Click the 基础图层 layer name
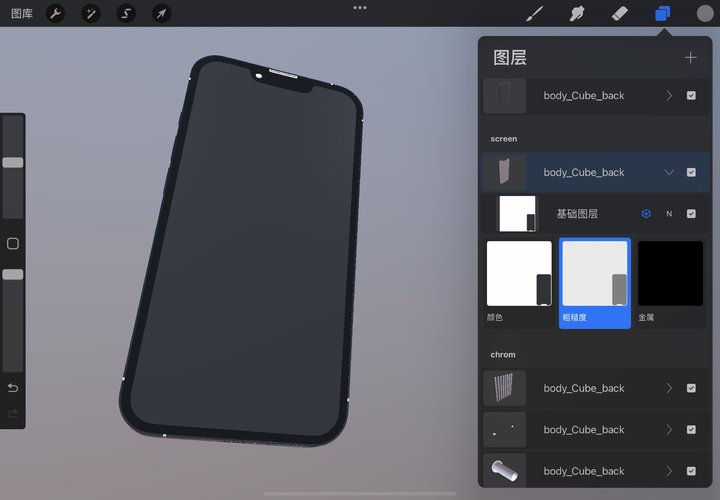The image size is (720, 500). [577, 213]
